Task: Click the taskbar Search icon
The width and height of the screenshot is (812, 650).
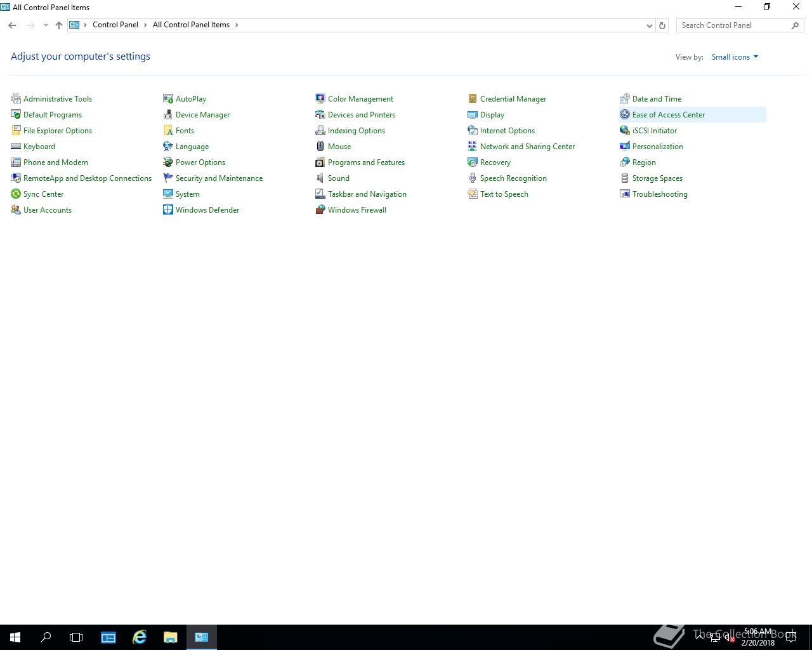Action: 46,637
